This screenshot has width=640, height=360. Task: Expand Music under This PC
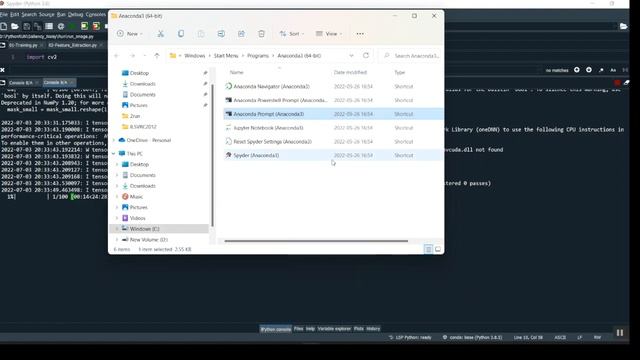point(117,197)
